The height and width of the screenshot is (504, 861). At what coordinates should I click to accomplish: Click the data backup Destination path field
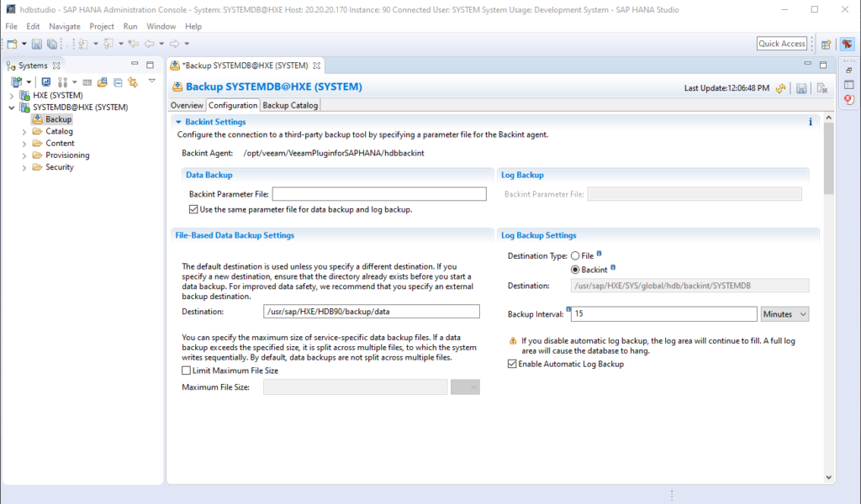pos(371,312)
